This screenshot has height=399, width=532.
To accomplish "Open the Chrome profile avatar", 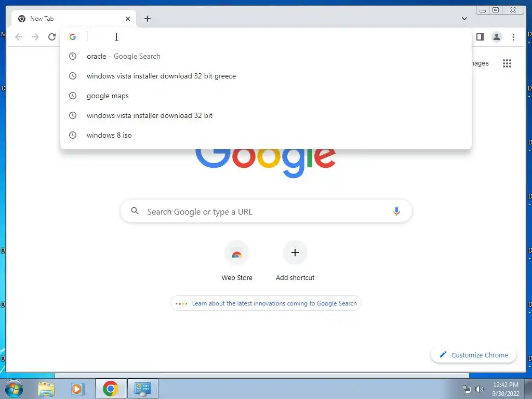I will click(496, 37).
